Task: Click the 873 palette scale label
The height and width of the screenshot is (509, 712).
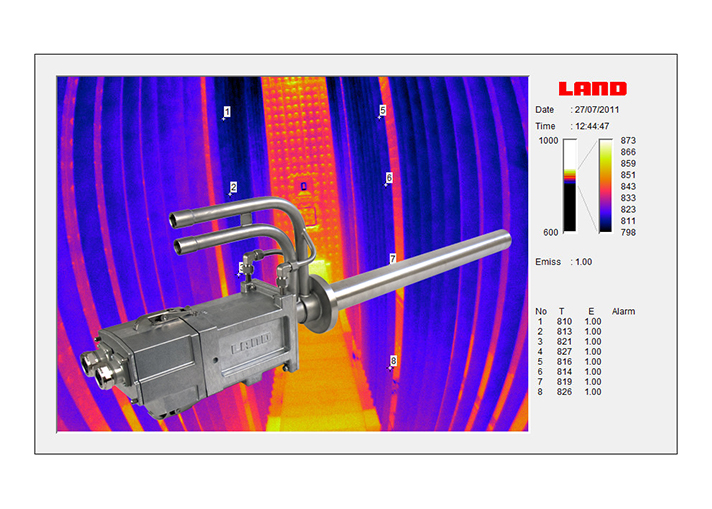Action: pyautogui.click(x=628, y=141)
